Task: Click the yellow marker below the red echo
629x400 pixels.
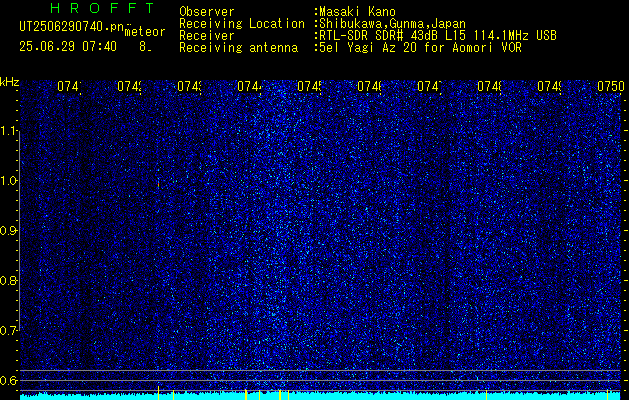Action: coord(158,392)
